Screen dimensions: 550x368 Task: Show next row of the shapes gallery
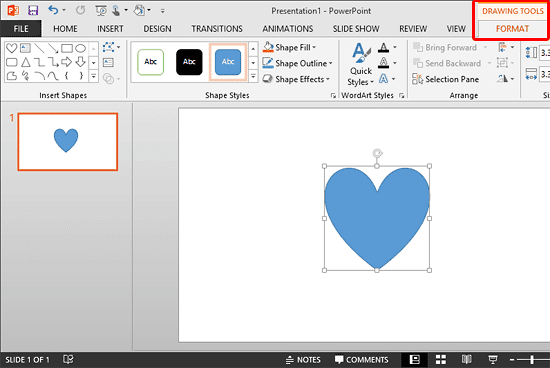(93, 63)
